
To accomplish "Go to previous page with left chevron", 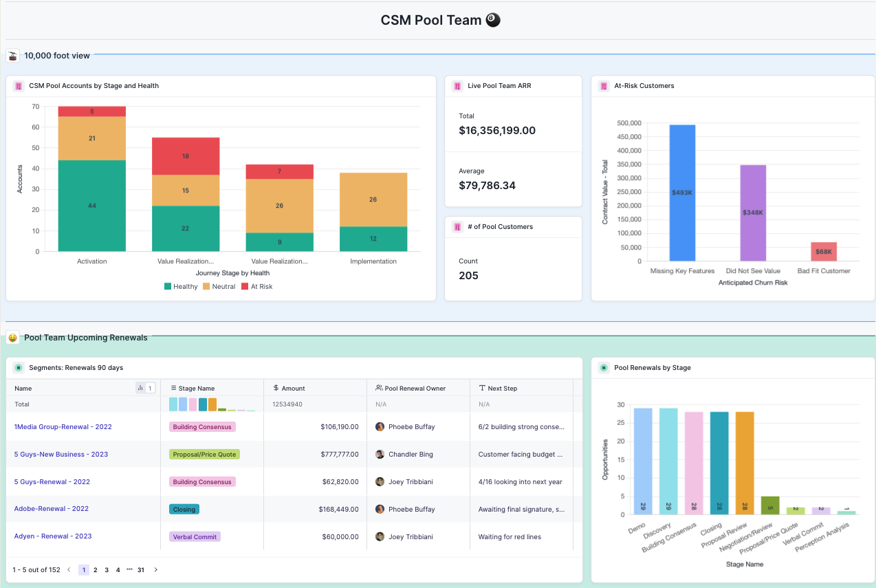I will 69,570.
